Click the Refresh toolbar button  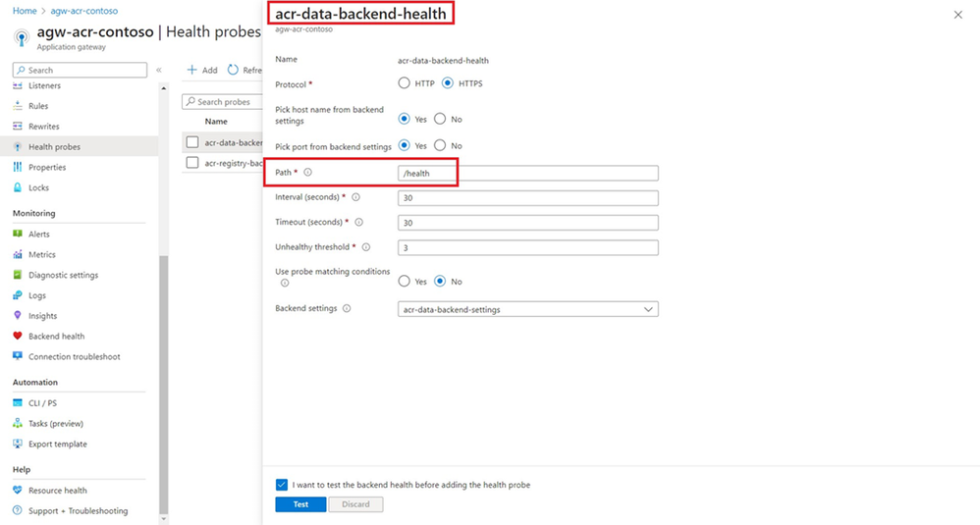[245, 70]
